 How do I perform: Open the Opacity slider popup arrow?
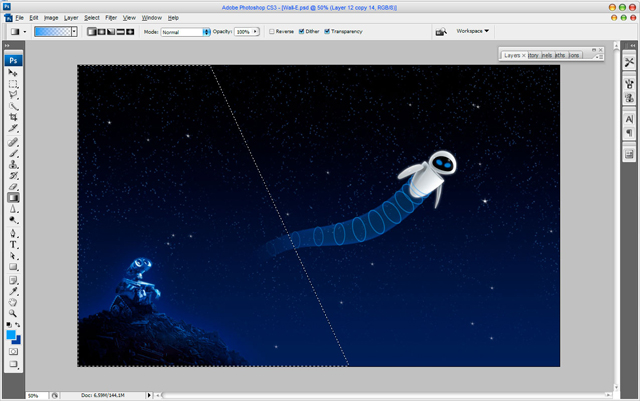coord(256,31)
